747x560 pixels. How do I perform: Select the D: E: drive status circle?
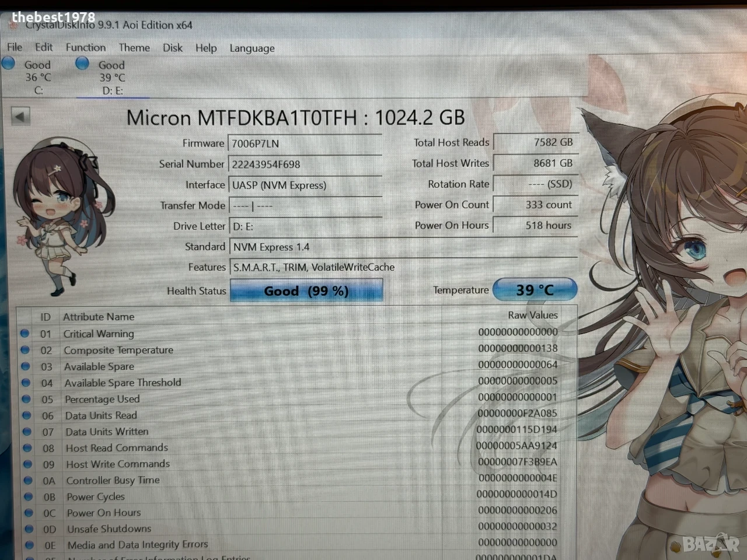(82, 63)
